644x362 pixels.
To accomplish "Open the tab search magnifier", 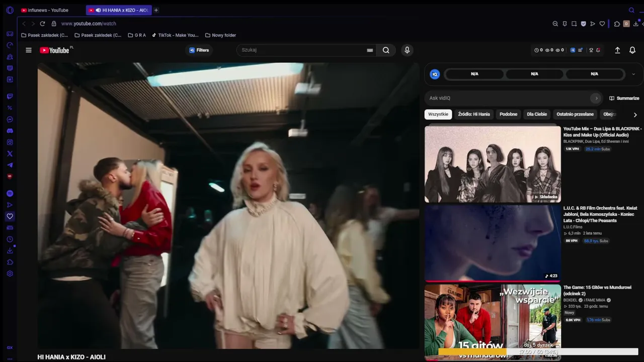I will pos(632,10).
